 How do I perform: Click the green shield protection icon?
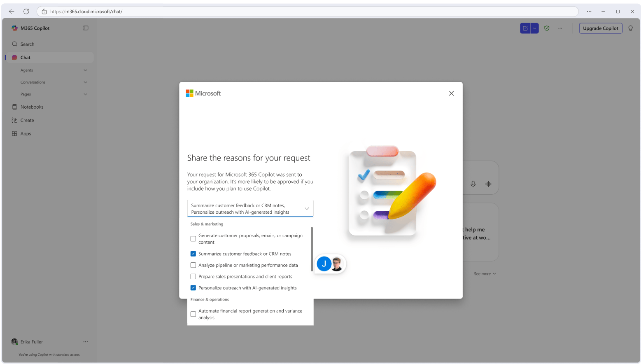tap(547, 28)
